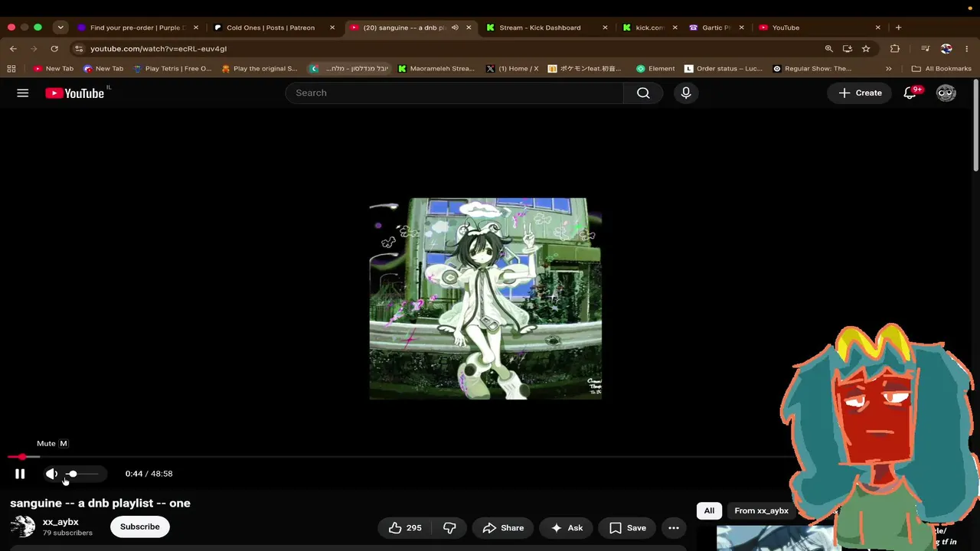Open the YouTube guide hamburger menu
980x551 pixels.
[x=23, y=93]
